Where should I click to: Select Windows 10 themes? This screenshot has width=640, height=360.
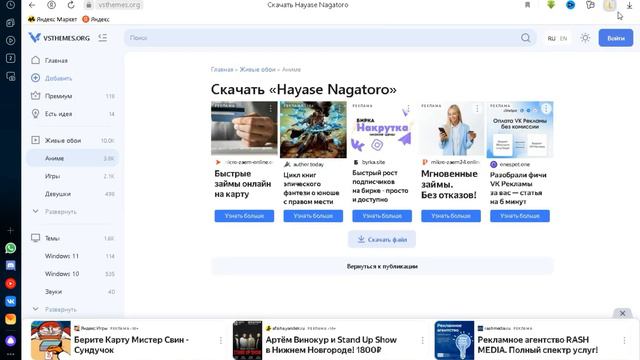(73, 274)
